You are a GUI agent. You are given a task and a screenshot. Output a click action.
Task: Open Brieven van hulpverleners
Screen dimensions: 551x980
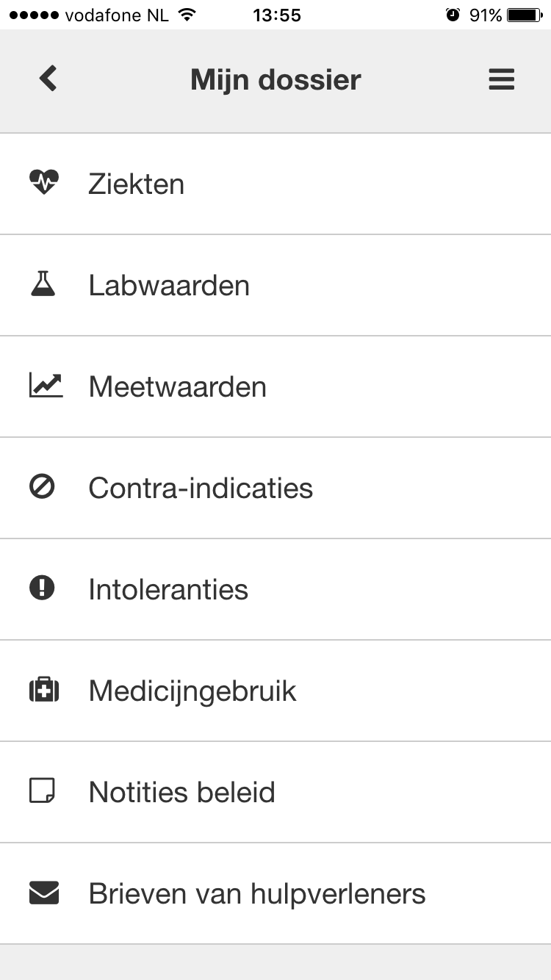pos(275,893)
